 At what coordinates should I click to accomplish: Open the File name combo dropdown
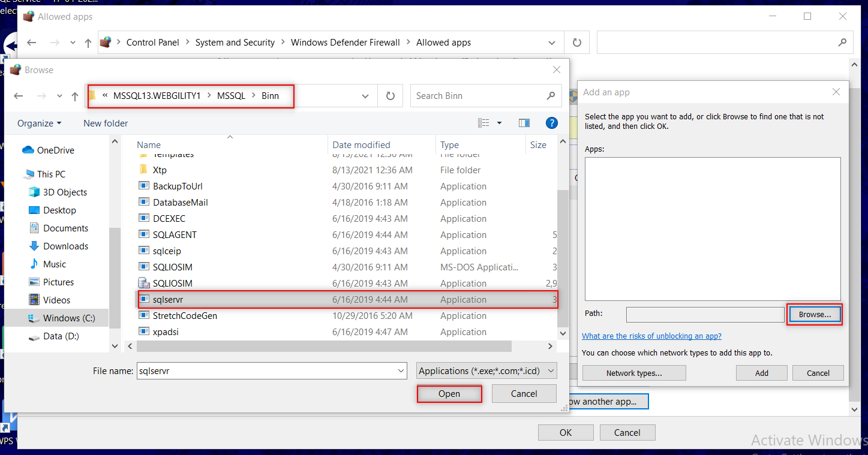401,371
